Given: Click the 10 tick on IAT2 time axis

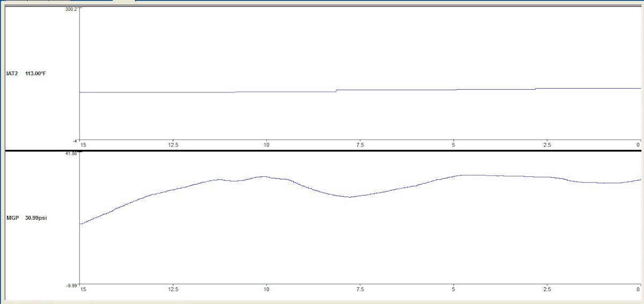Looking at the screenshot, I should pos(266,145).
